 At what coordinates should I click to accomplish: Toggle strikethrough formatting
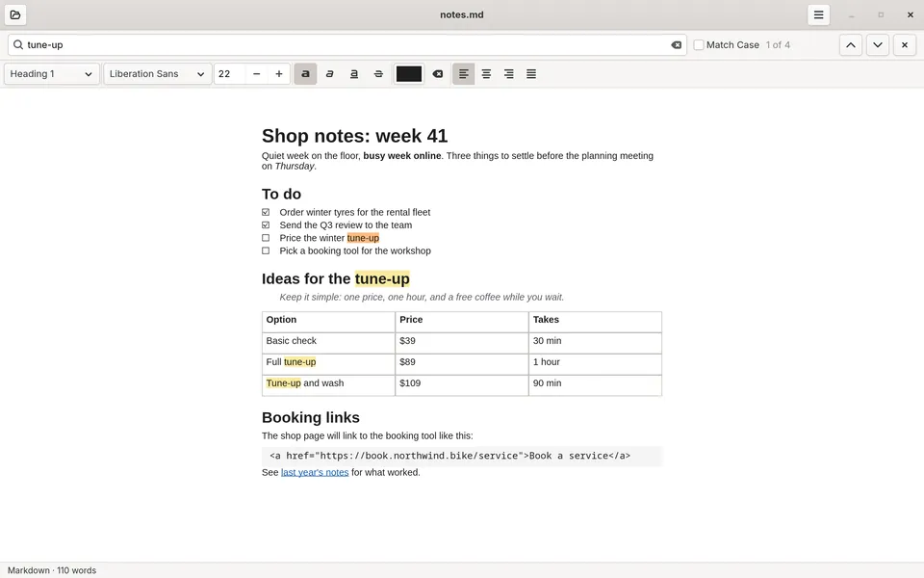coord(378,74)
